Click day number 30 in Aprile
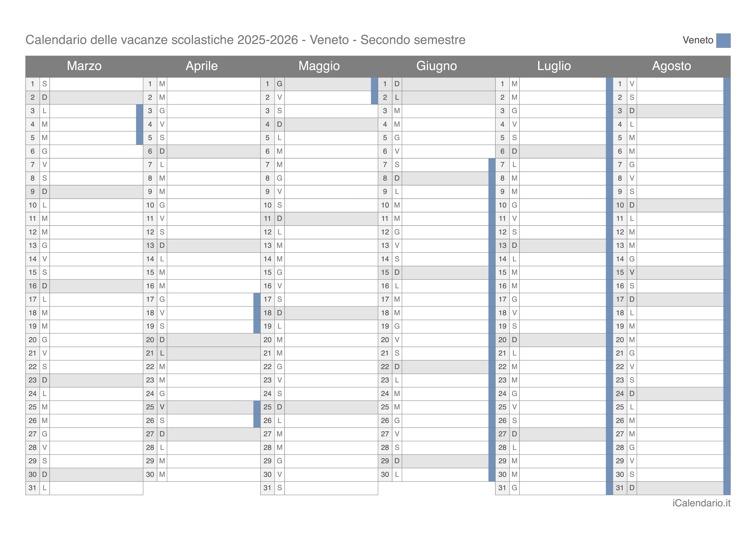 coord(150,474)
